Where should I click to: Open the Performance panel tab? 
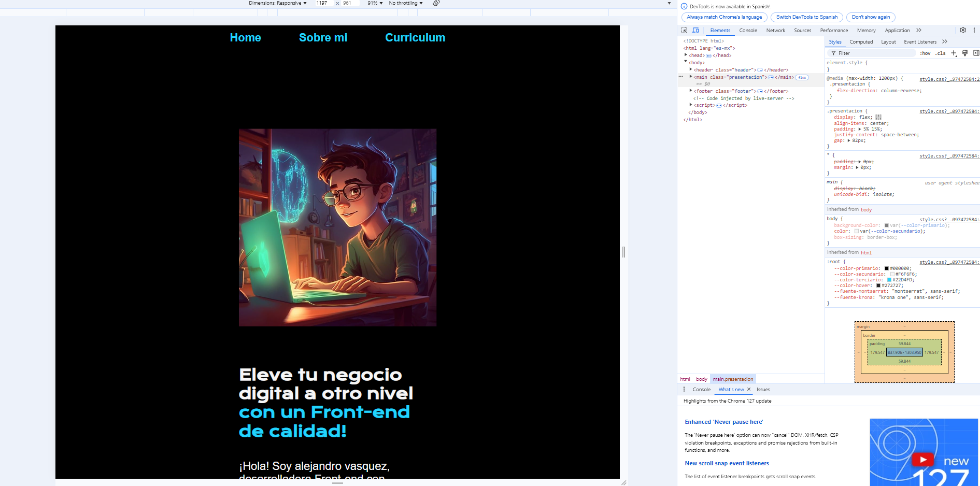coord(834,31)
